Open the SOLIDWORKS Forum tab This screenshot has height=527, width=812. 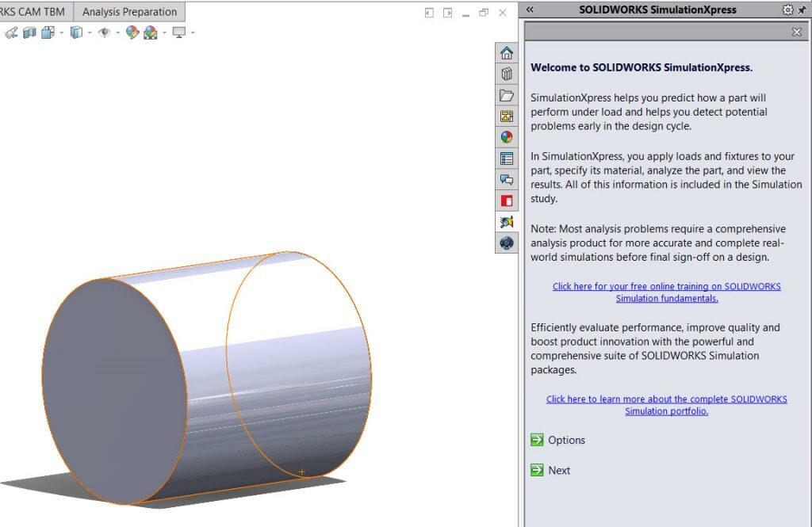pos(507,180)
